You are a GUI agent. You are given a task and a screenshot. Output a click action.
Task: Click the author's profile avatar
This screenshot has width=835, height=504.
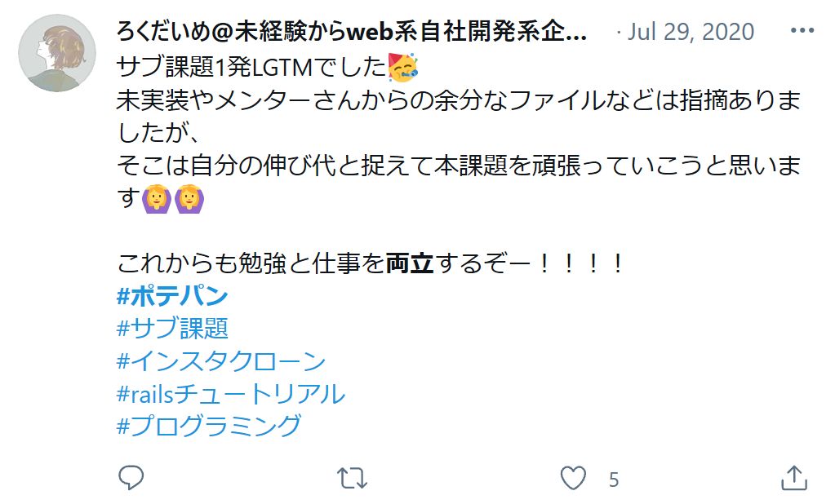pyautogui.click(x=57, y=53)
